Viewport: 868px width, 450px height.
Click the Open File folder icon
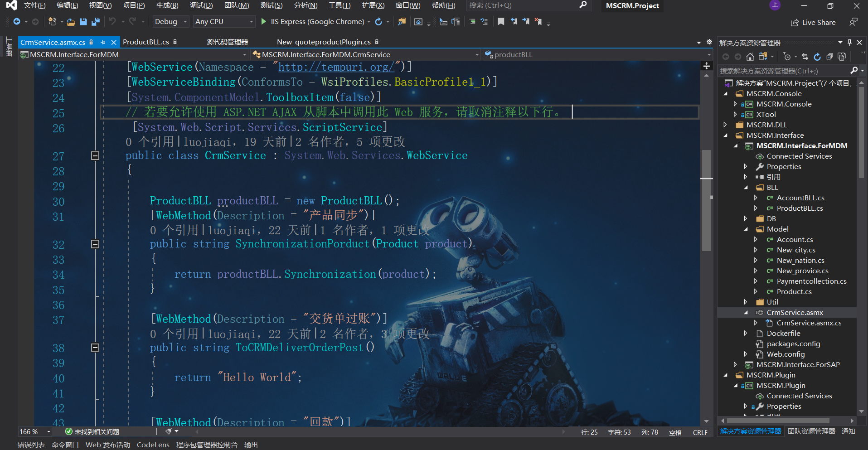pyautogui.click(x=71, y=22)
